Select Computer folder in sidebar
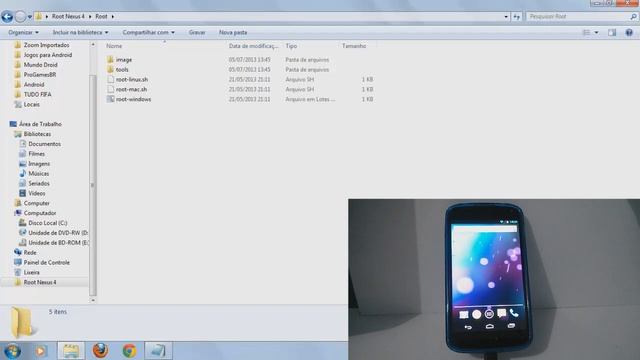The height and width of the screenshot is (360, 640). pyautogui.click(x=36, y=203)
